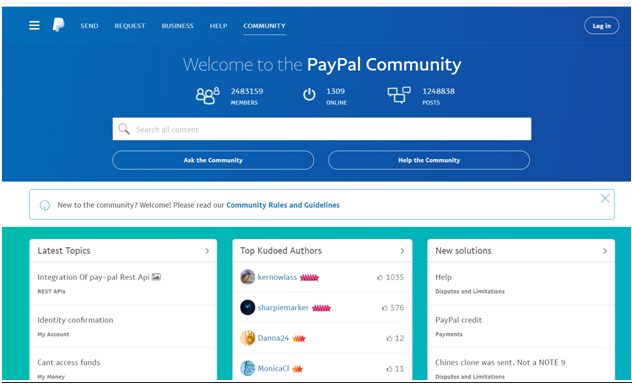Open Chines clone was sent topic
The width and height of the screenshot is (632, 385).
pos(500,362)
